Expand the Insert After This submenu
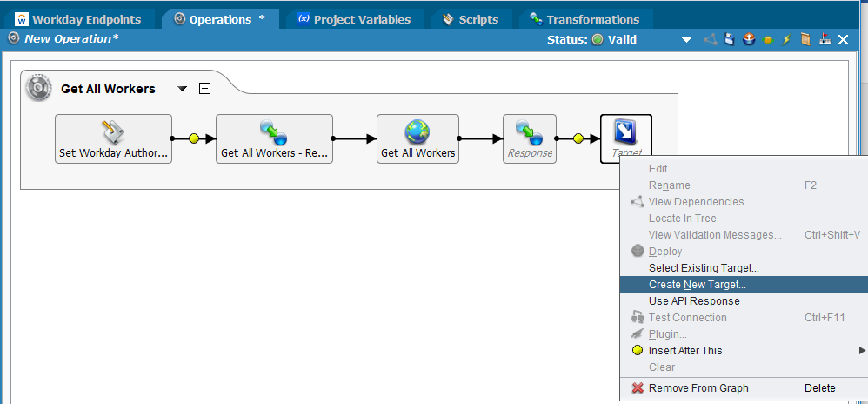The height and width of the screenshot is (404, 868). 861,351
